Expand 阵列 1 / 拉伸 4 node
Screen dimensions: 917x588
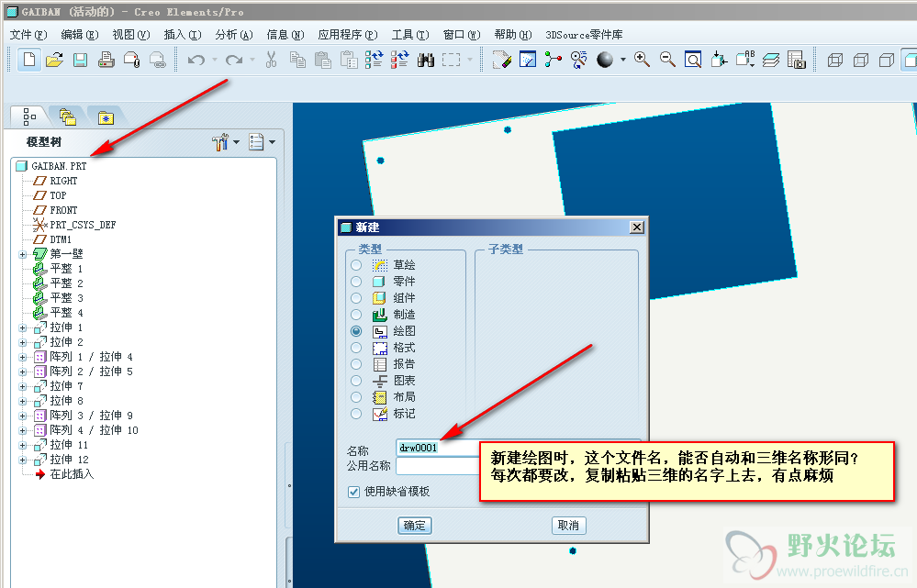(22, 357)
